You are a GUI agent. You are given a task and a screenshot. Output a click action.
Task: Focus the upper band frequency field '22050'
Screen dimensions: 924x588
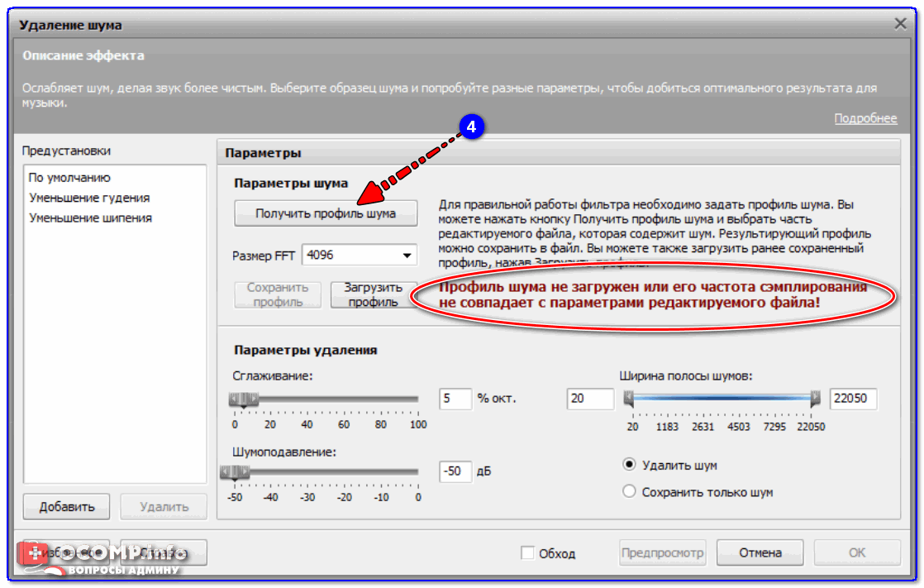point(853,399)
